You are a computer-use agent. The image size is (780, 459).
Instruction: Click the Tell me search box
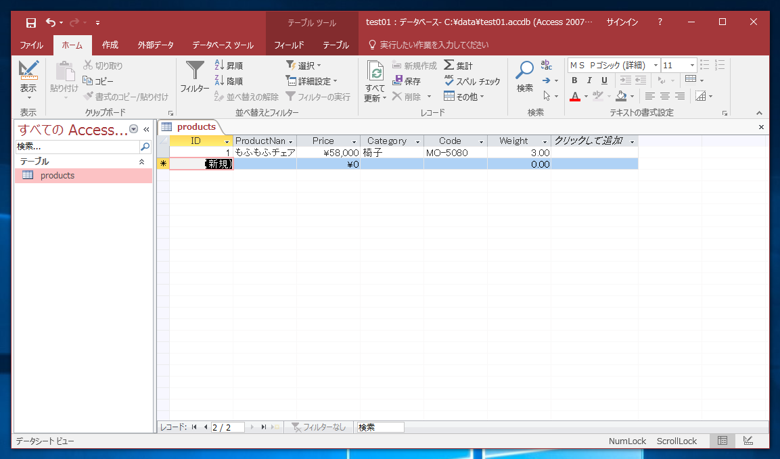pyautogui.click(x=429, y=45)
